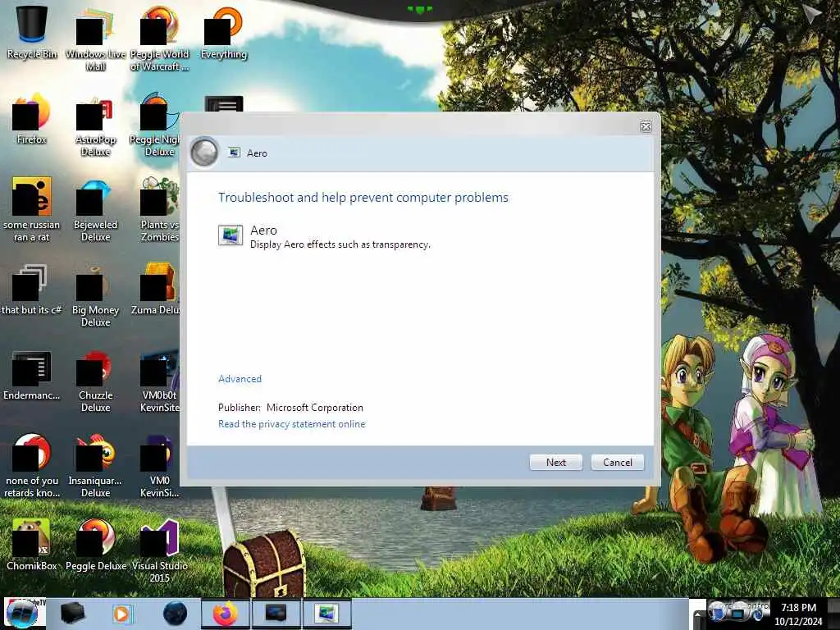Select the Firefox desktop shortcut
Screen dimensions: 840x630
(x=32, y=118)
